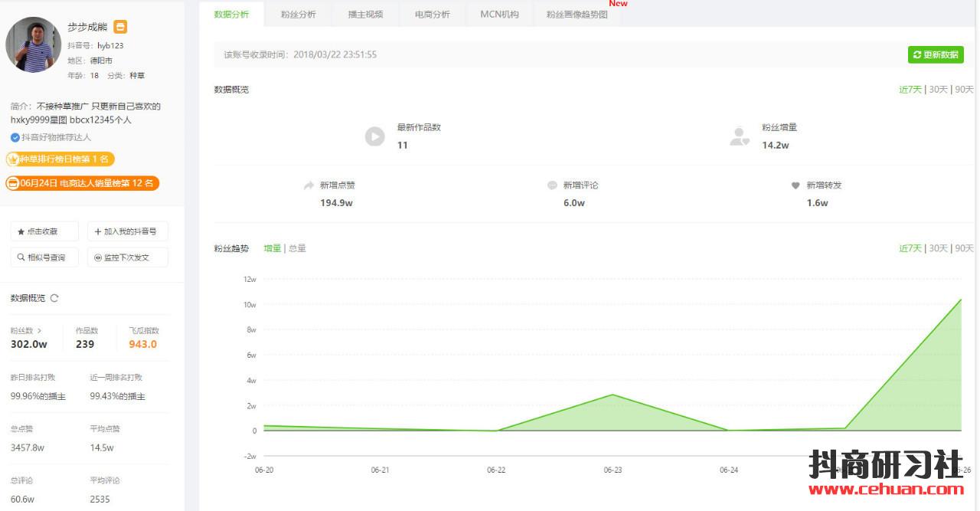Screen dimensions: 980x511
Task: Click the comment bubble icon beside 新增评论
Action: point(552,185)
